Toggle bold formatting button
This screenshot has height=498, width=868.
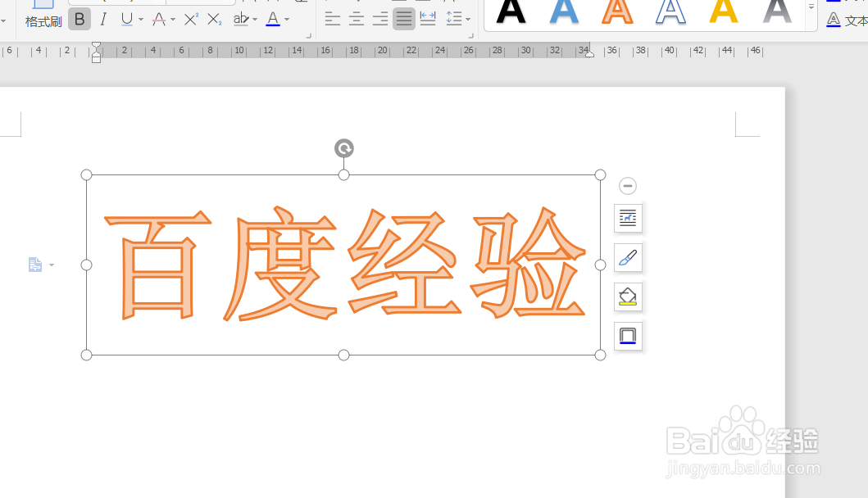click(x=80, y=20)
